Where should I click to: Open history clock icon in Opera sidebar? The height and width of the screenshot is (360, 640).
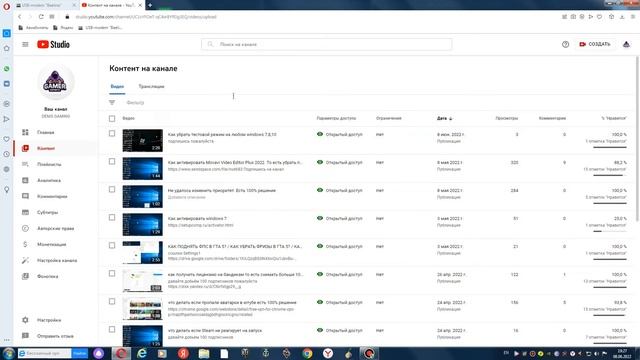[x=7, y=154]
